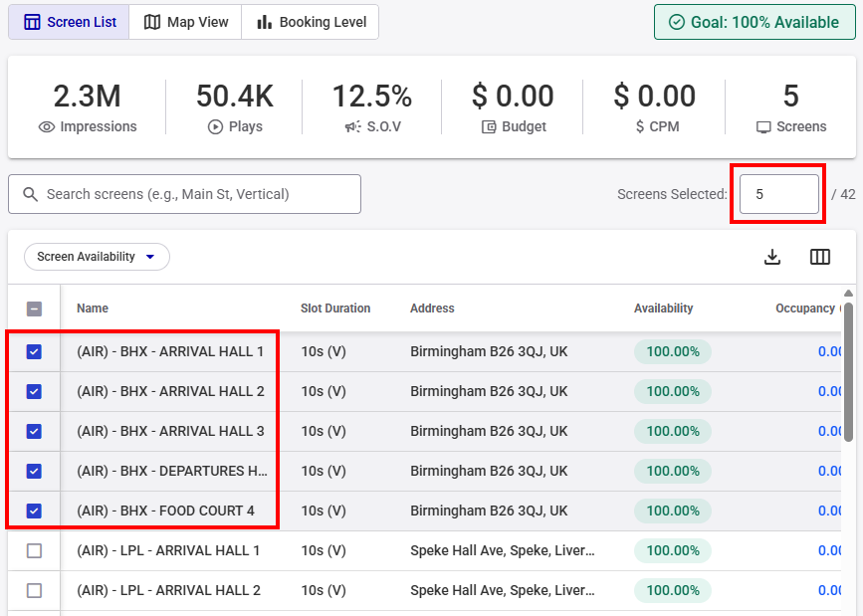This screenshot has height=616, width=863.
Task: Click the download icon above the table
Action: click(x=771, y=257)
